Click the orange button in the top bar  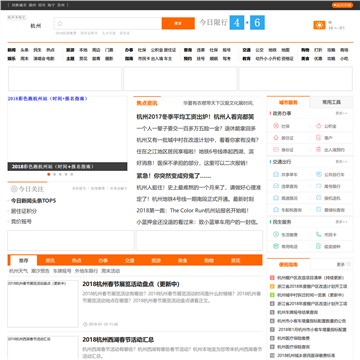(342, 5)
